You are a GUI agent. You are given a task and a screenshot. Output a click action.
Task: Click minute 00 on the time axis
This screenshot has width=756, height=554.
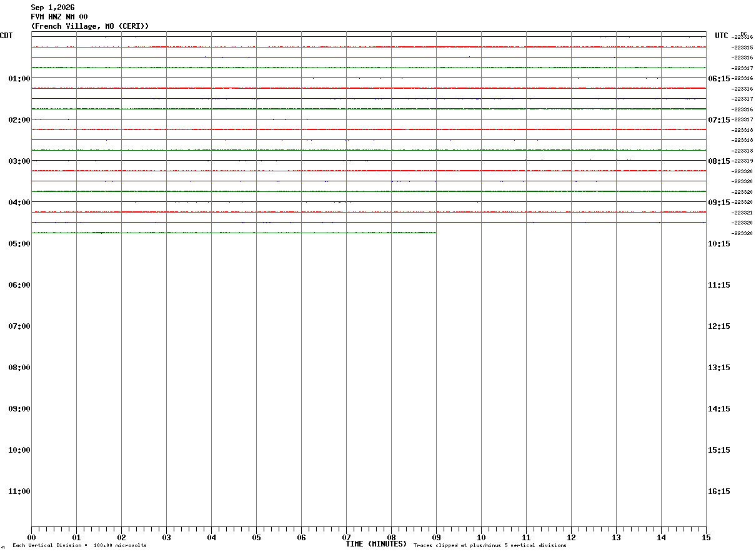coord(31,538)
